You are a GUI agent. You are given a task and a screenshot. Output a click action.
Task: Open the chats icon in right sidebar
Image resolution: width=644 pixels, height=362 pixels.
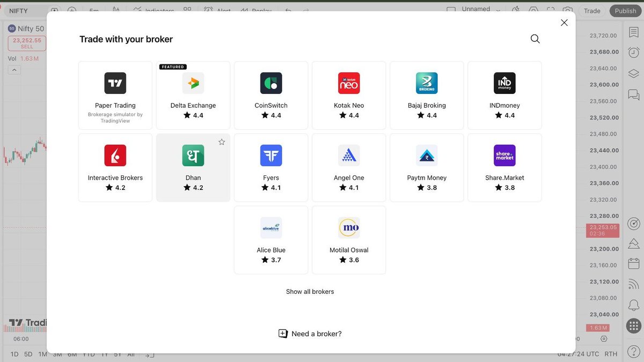click(634, 95)
